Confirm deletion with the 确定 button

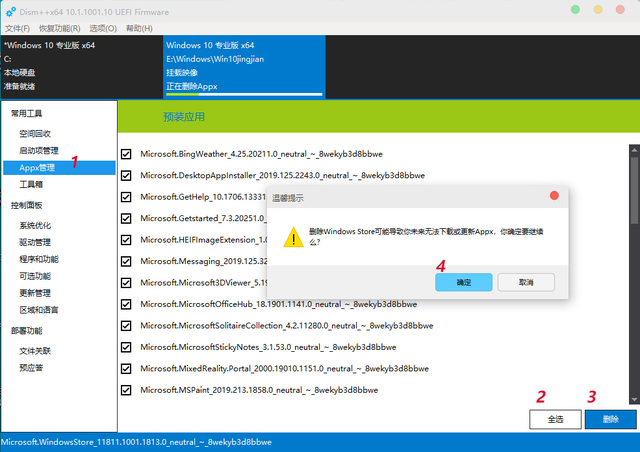coord(464,282)
